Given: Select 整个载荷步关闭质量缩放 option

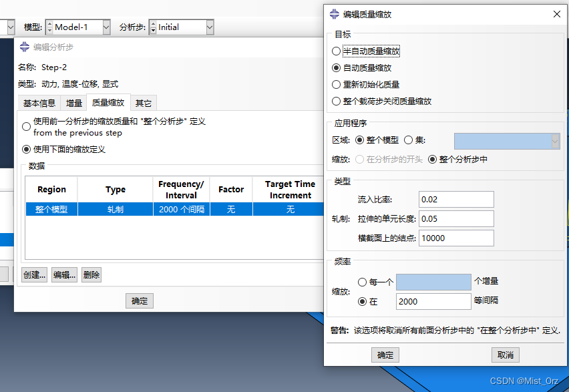Looking at the screenshot, I should [x=336, y=102].
